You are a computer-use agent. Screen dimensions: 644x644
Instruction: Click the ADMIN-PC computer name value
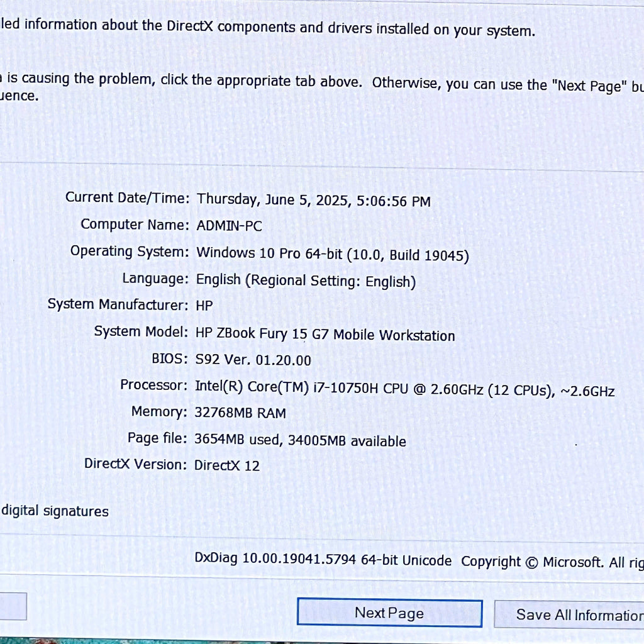point(229,226)
